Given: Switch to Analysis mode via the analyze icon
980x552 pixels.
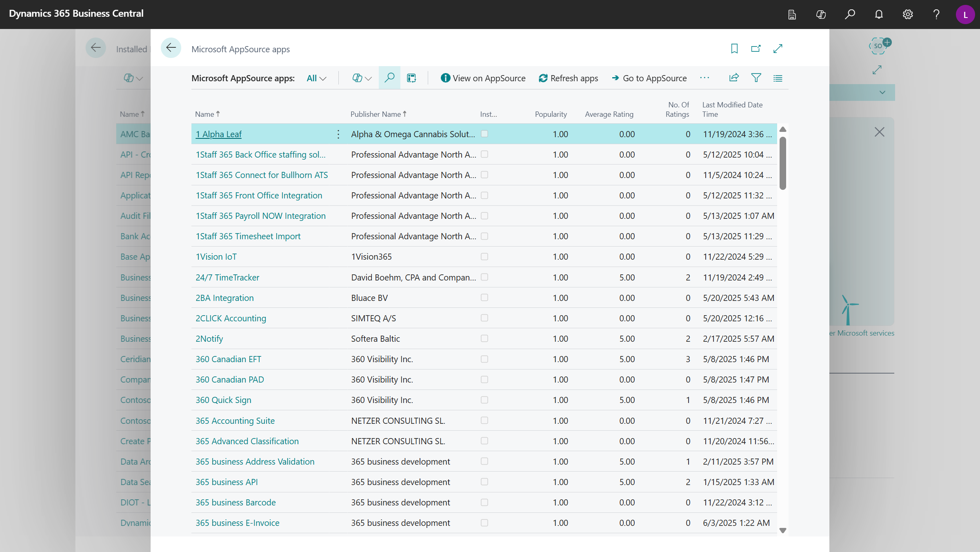Looking at the screenshot, I should (411, 78).
